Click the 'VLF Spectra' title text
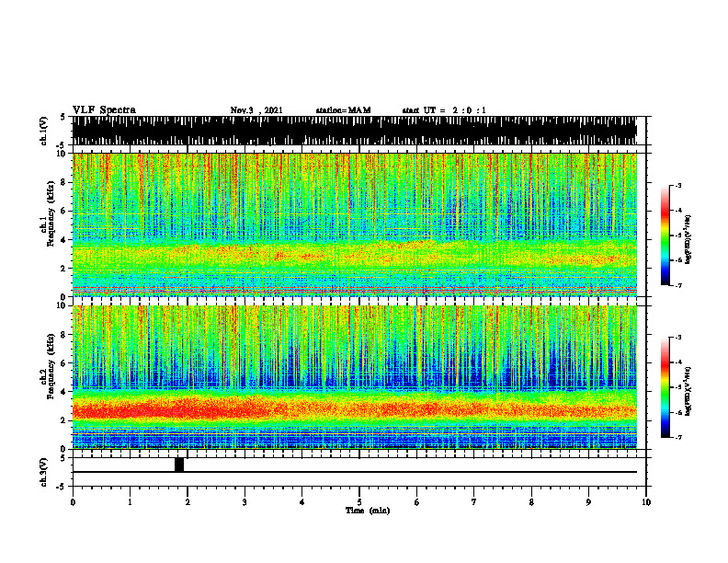728x563 pixels. tap(104, 110)
